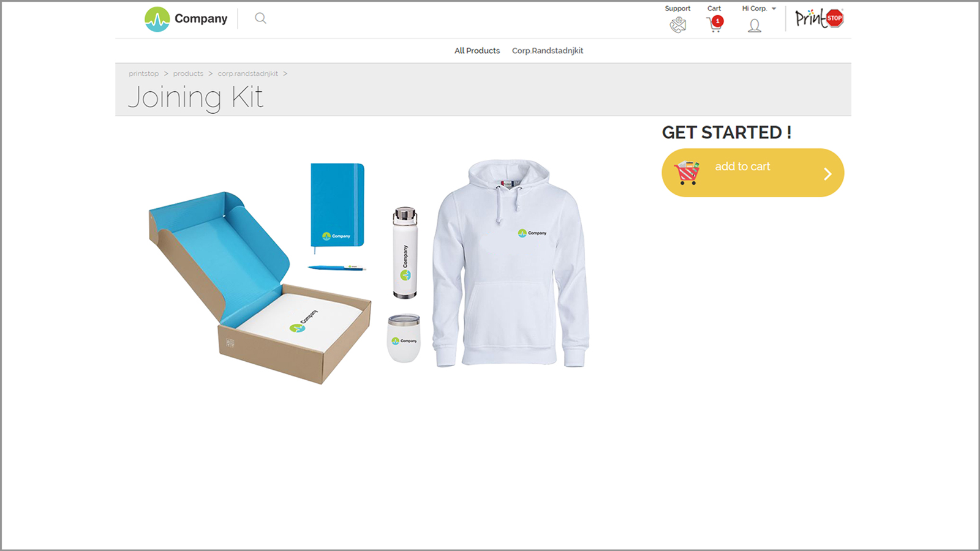
Task: Open the Corp.Randstadnjkit menu item
Action: 548,51
